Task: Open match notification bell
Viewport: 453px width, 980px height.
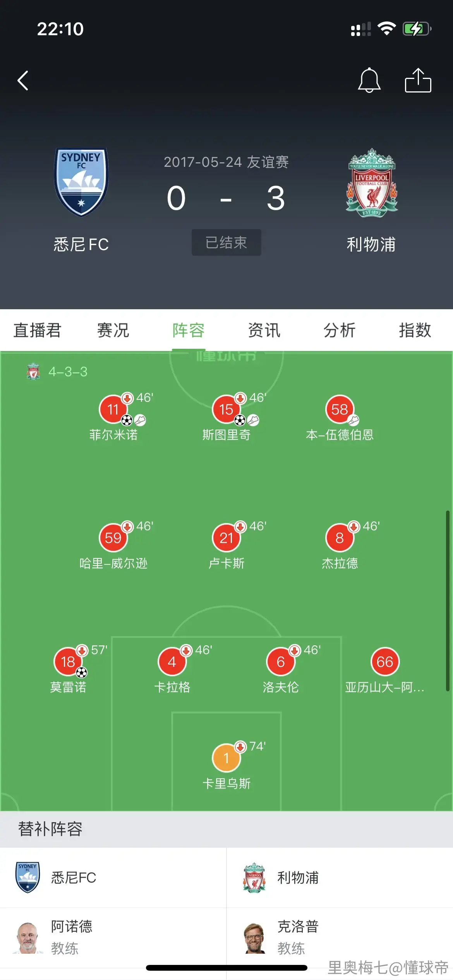Action: pyautogui.click(x=369, y=80)
